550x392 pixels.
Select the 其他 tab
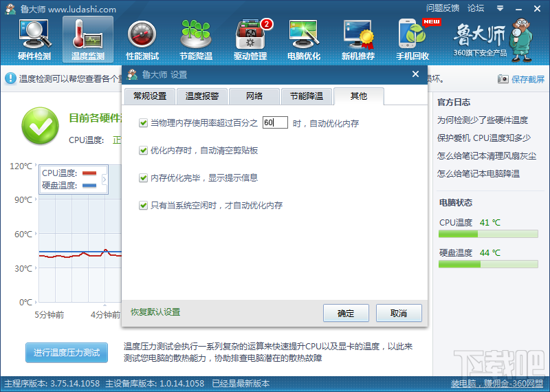click(359, 96)
